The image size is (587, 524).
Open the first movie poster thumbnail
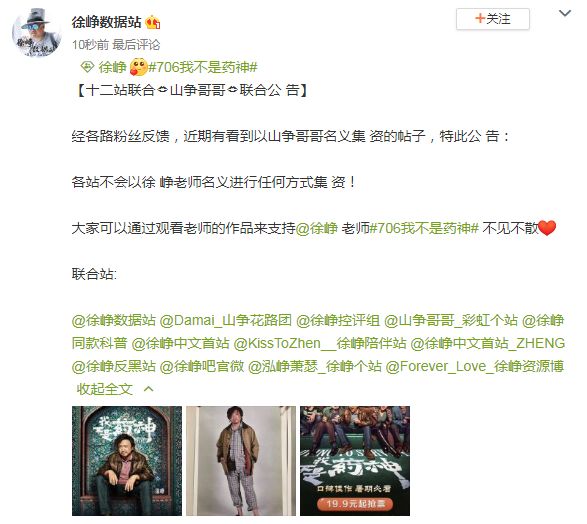(127, 461)
